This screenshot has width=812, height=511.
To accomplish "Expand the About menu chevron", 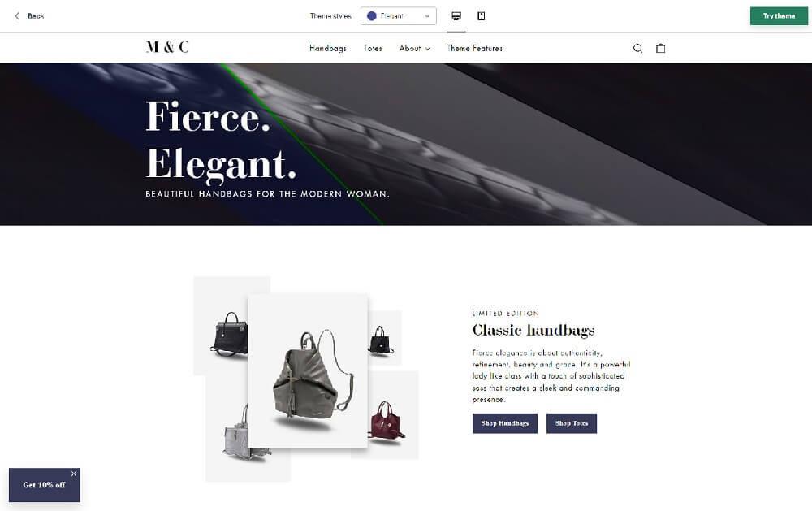I will click(428, 49).
